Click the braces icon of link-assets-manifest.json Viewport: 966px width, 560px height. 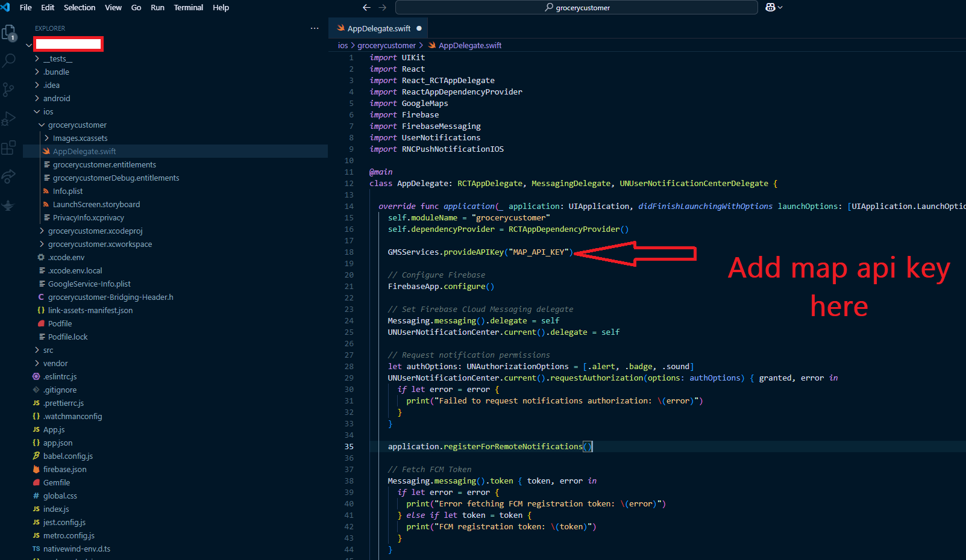[x=41, y=310]
